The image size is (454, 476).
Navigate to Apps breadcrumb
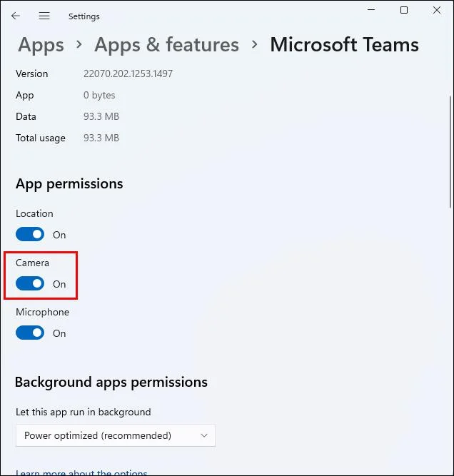tap(41, 45)
